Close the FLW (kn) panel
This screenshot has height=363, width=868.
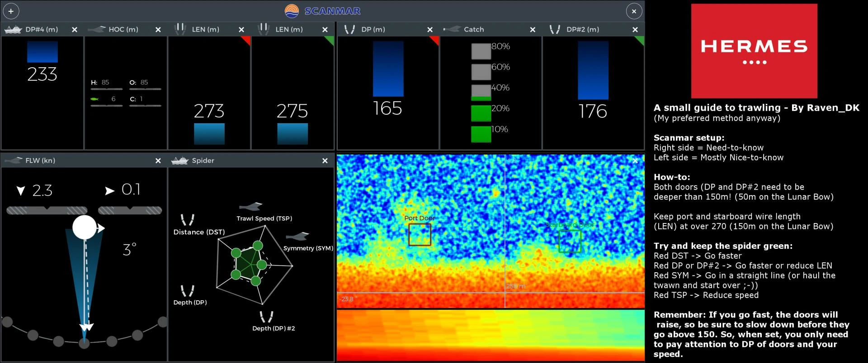pyautogui.click(x=158, y=161)
